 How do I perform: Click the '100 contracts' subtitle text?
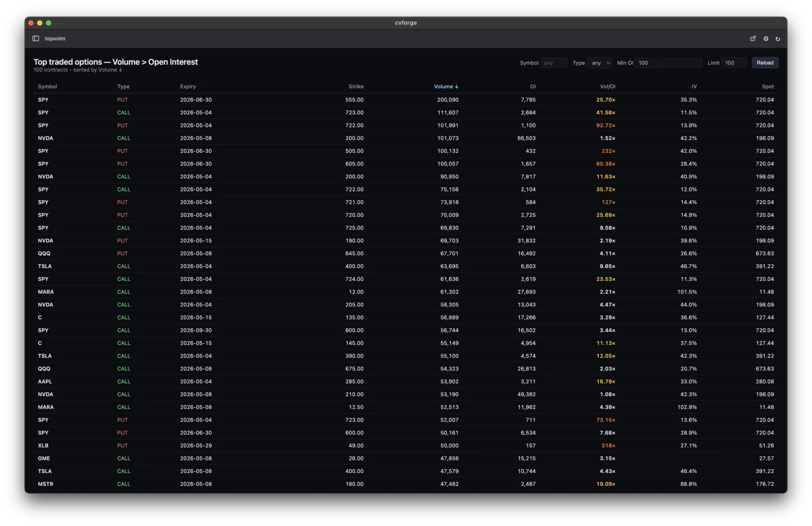[x=51, y=70]
